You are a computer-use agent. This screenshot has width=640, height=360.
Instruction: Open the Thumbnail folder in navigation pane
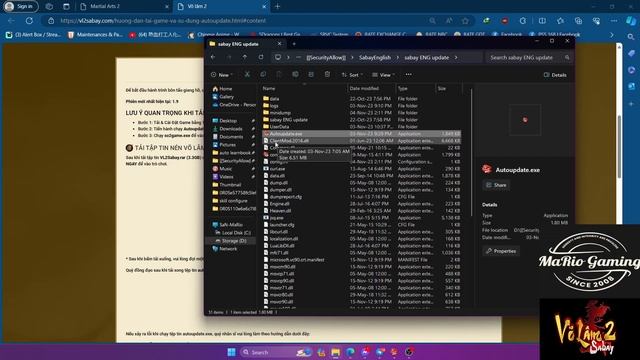(x=230, y=185)
